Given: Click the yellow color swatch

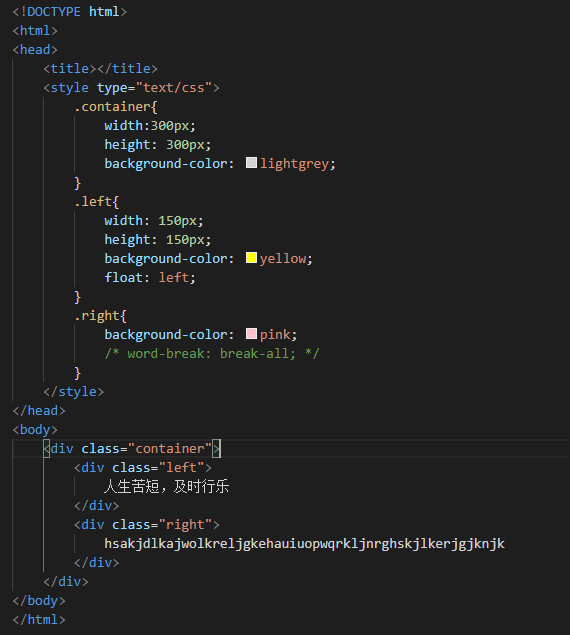Looking at the screenshot, I should pos(251,258).
